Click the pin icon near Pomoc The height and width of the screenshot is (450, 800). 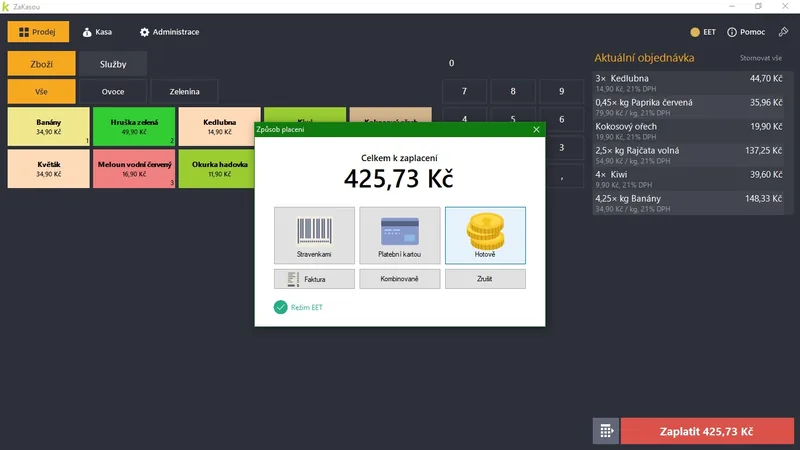pos(783,32)
